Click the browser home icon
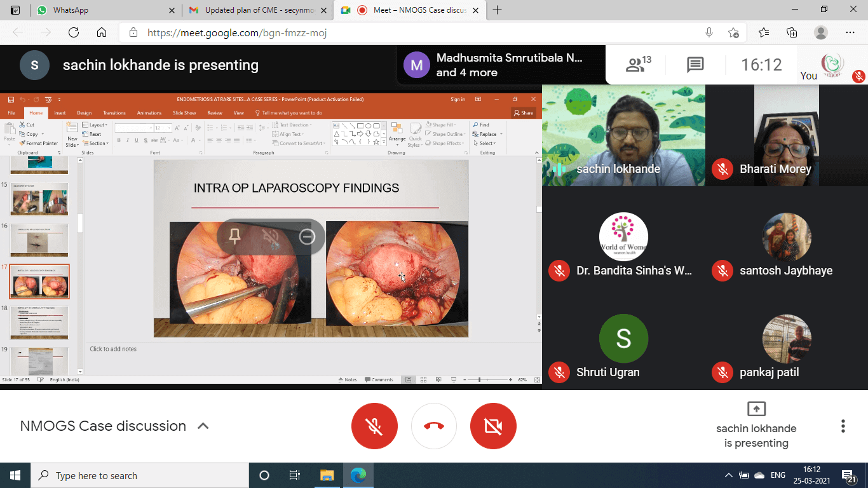 [x=102, y=32]
